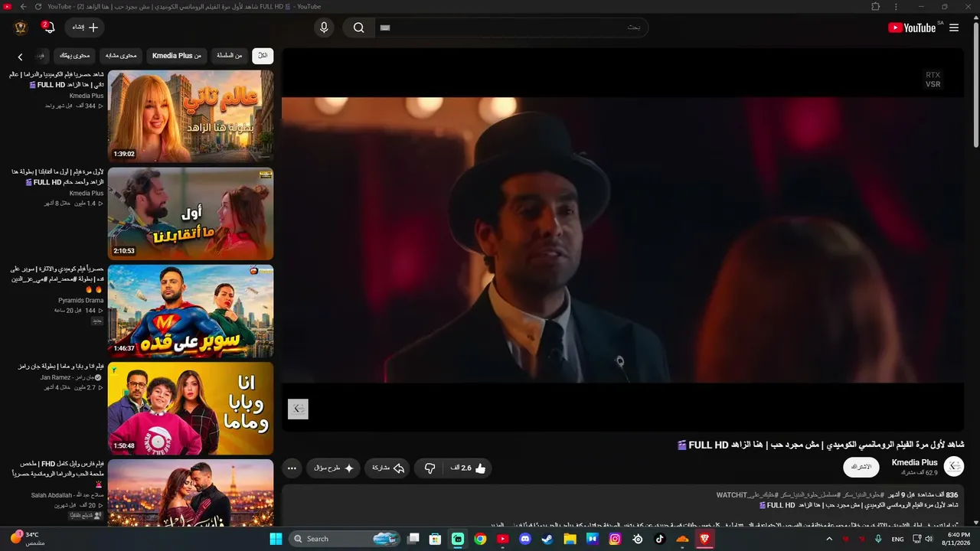Open the Pyramids Drama channel link
Screen dimensions: 980x551
pos(80,301)
